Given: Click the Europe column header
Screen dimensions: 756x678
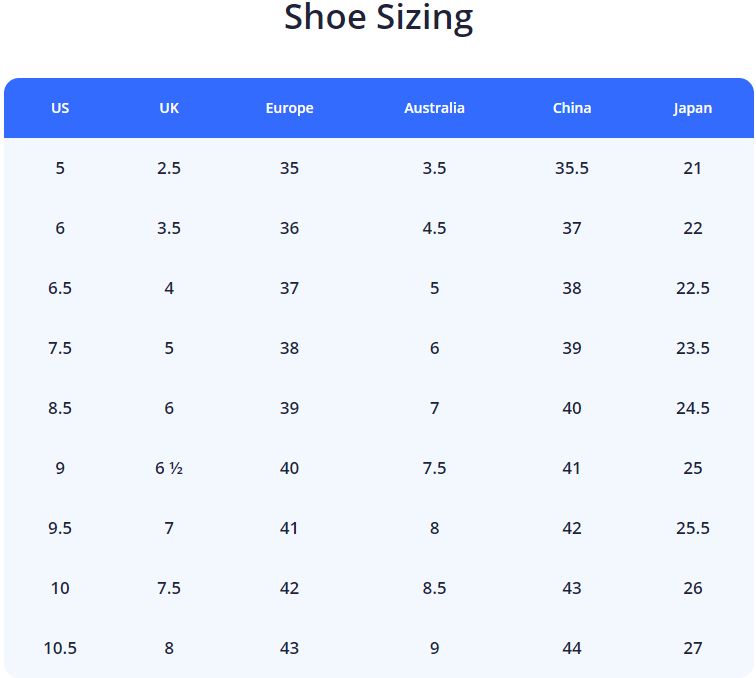Looking at the screenshot, I should (x=289, y=108).
